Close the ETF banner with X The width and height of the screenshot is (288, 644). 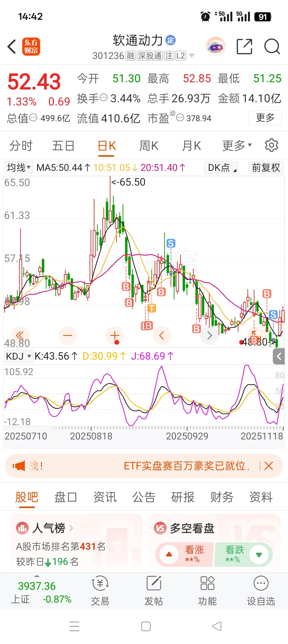click(x=269, y=466)
